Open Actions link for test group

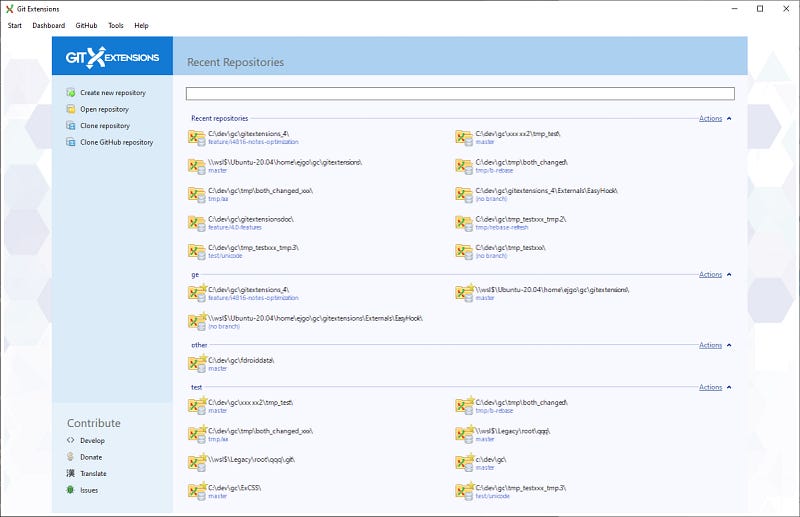pos(710,387)
